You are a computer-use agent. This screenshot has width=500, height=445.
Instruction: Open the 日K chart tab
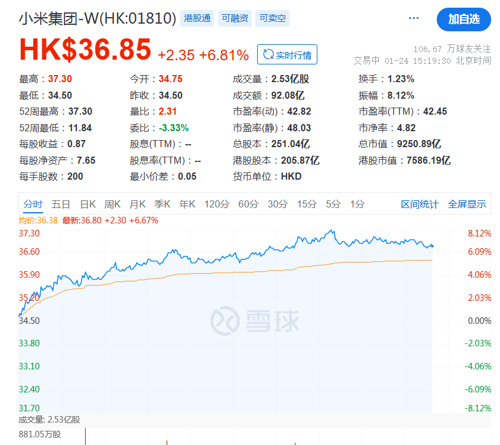(x=88, y=204)
